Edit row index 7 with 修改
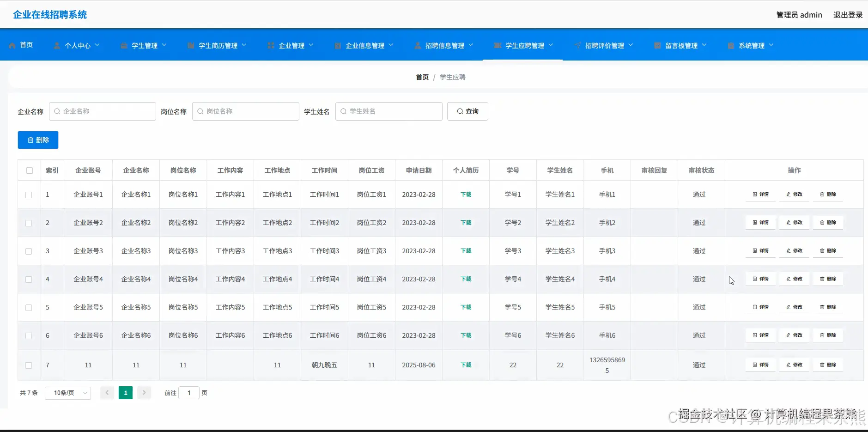Screen dimensions: 868x432 coord(795,365)
